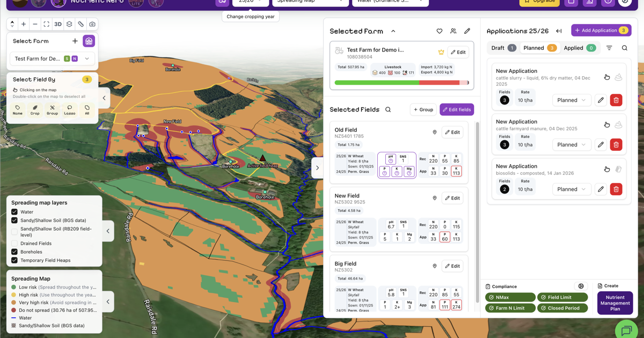Screen dimensions: 644x338
Task: Select fields by Name
Action: (18, 110)
